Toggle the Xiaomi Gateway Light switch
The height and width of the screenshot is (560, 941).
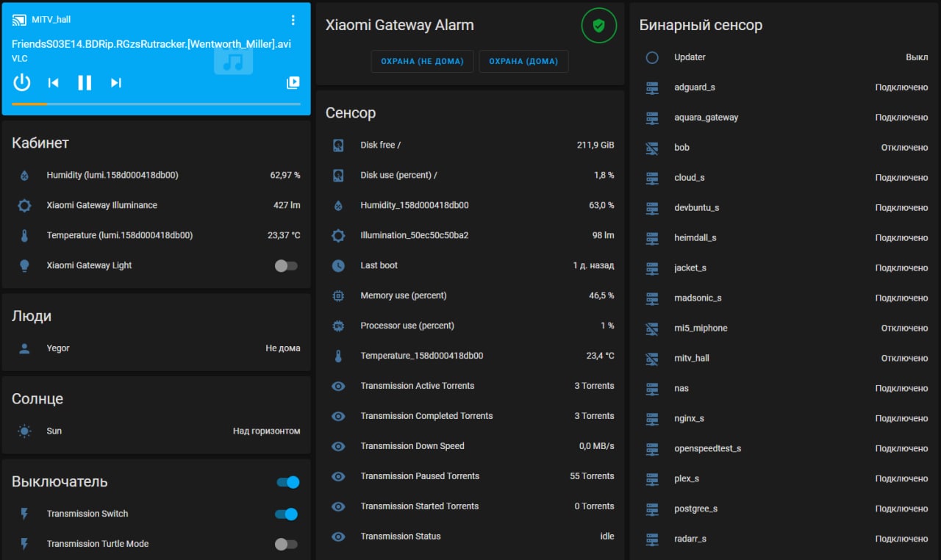pyautogui.click(x=286, y=265)
